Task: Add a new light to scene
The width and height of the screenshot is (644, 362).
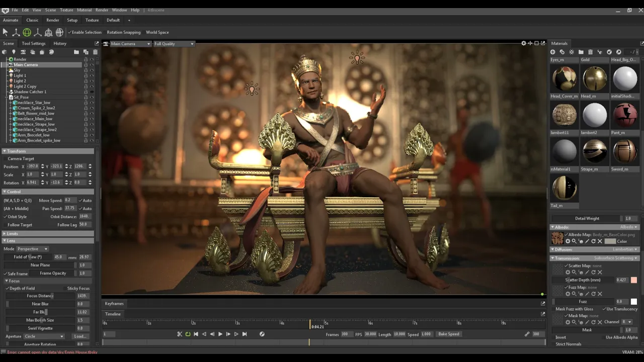Action: pyautogui.click(x=14, y=52)
